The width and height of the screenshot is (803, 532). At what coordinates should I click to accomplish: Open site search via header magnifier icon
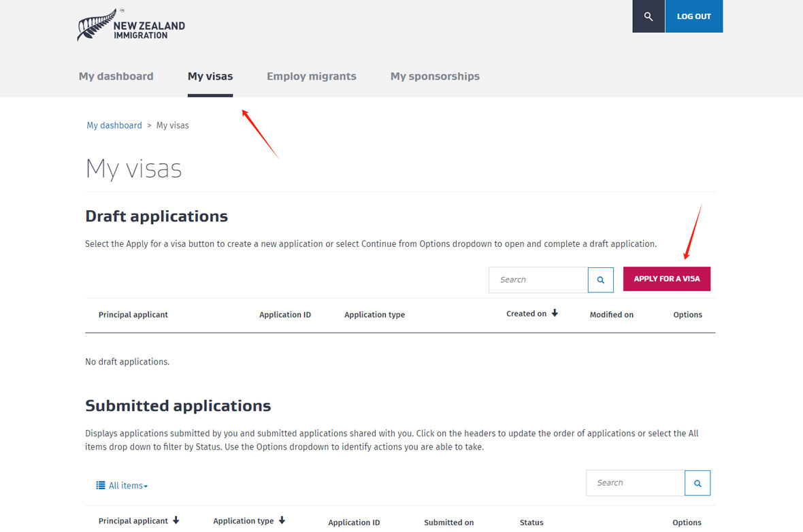648,16
